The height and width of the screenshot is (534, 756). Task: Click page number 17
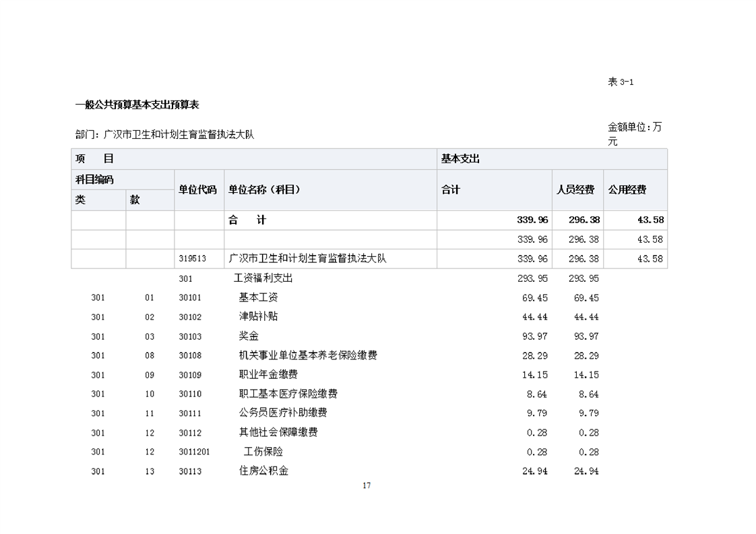367,485
